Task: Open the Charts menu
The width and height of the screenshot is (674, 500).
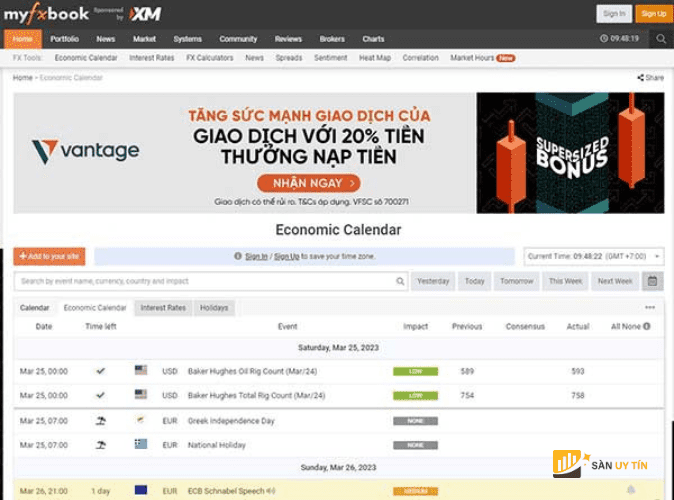Action: click(373, 39)
